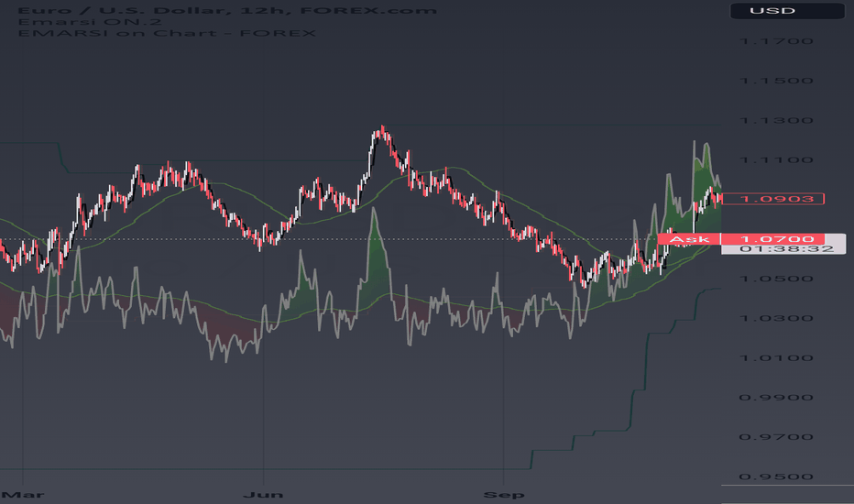854x504 pixels.
Task: Click the Mar label on time axis
Action: click(x=23, y=495)
